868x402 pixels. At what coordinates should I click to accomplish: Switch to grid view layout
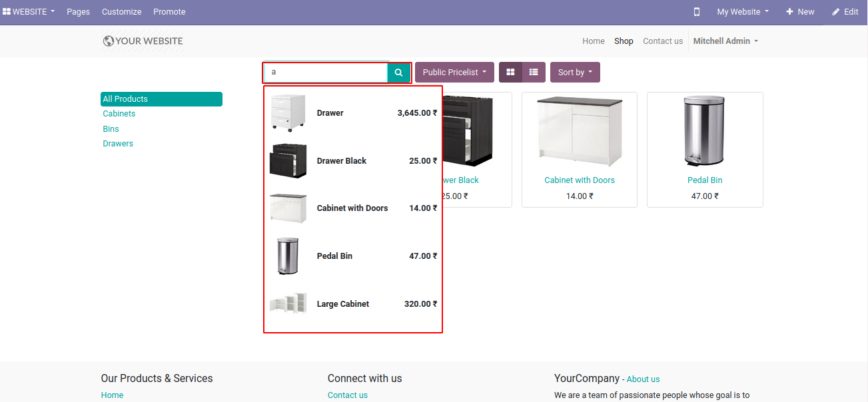511,73
